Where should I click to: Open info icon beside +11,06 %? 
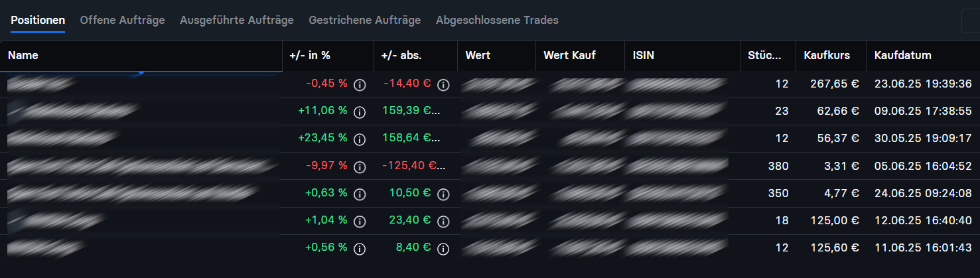(x=360, y=112)
